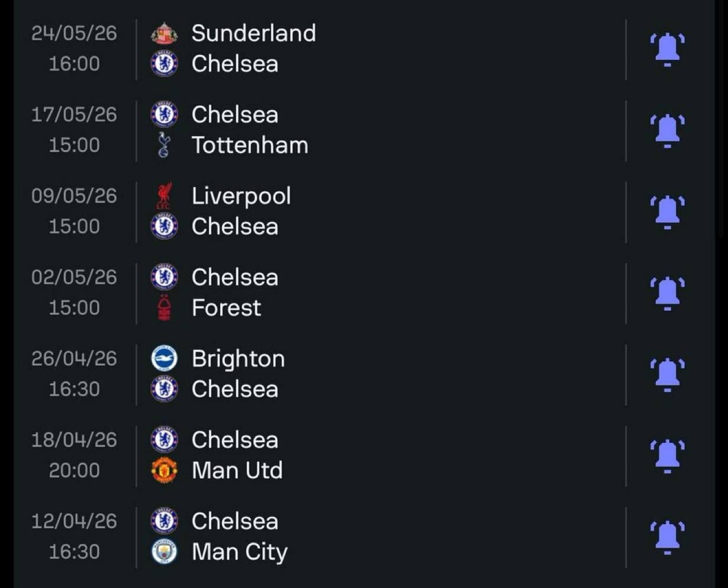Select the 09/05/26 fixture date
The image size is (728, 588).
pyautogui.click(x=74, y=196)
